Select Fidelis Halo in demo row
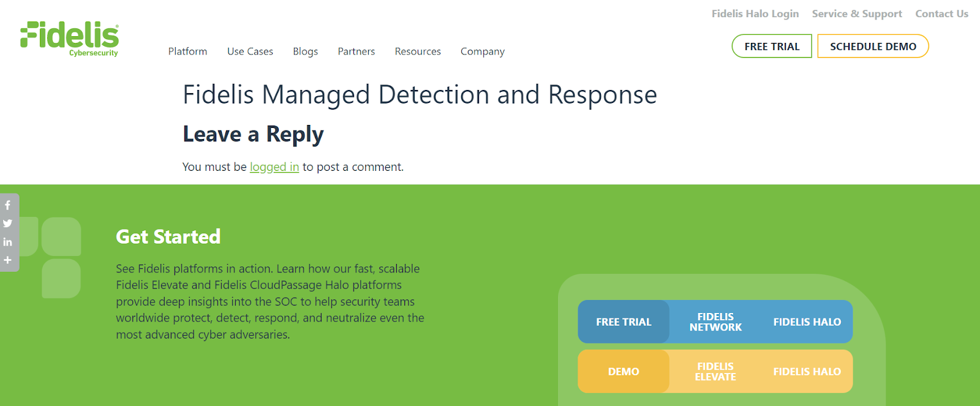Viewport: 980px width, 406px height. (807, 372)
